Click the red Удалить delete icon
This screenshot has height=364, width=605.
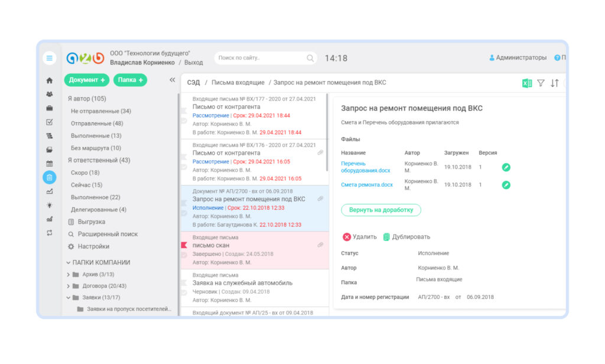(x=347, y=236)
